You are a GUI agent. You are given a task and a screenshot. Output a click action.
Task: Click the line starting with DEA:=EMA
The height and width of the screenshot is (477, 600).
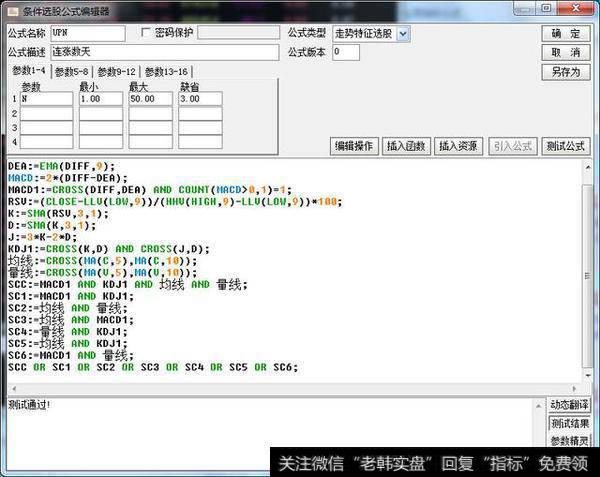[61, 166]
